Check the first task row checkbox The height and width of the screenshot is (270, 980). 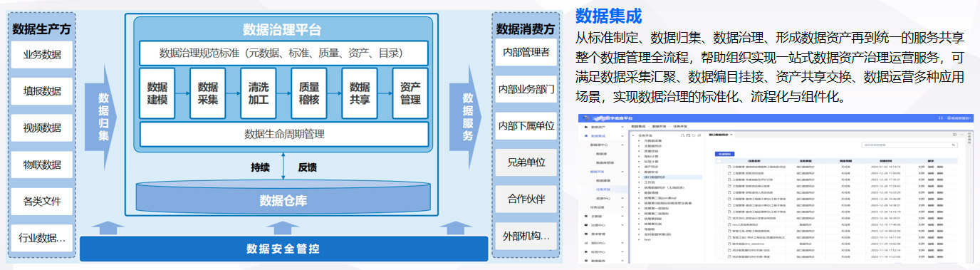[x=719, y=167]
